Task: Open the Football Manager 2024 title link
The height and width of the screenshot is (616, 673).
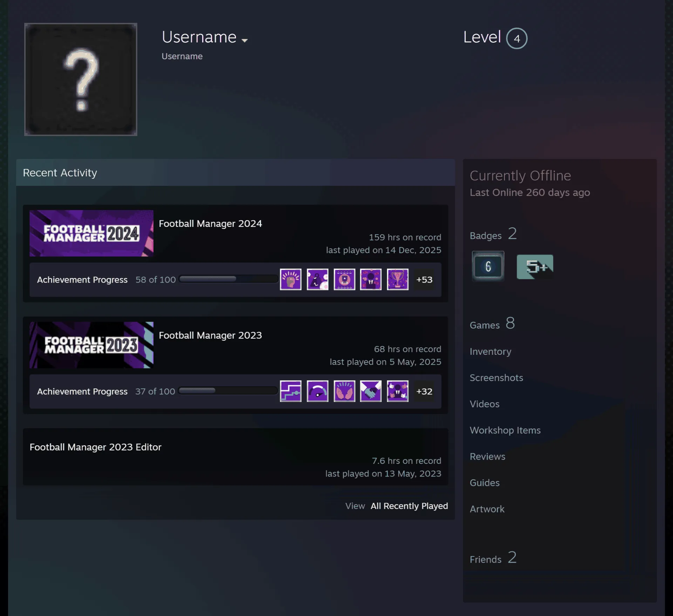Action: 210,224
